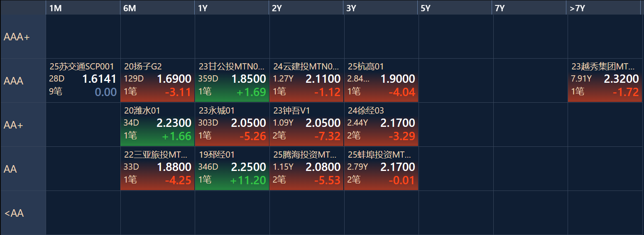Click the 20潍水01 bond tile
Viewport: 644px width, 235px height.
pyautogui.click(x=157, y=124)
